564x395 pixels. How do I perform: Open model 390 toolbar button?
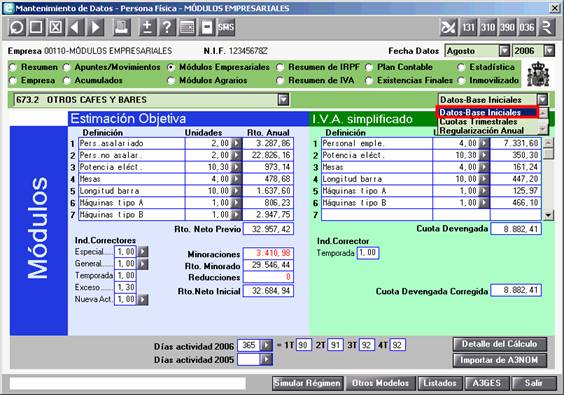(507, 27)
